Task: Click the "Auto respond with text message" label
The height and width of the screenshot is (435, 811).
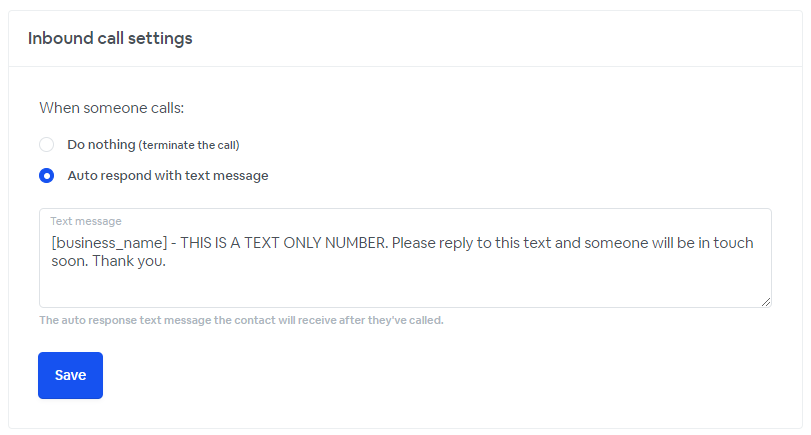Action: (168, 176)
